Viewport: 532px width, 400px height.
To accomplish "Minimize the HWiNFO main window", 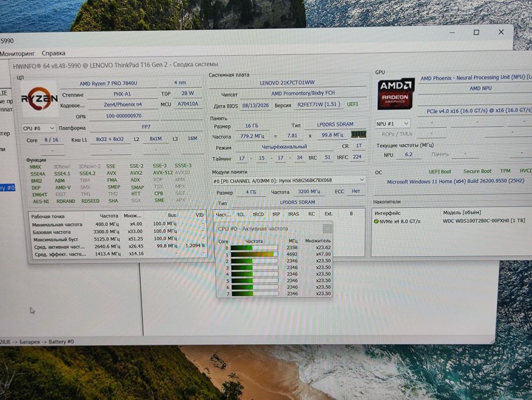I will [452, 33].
